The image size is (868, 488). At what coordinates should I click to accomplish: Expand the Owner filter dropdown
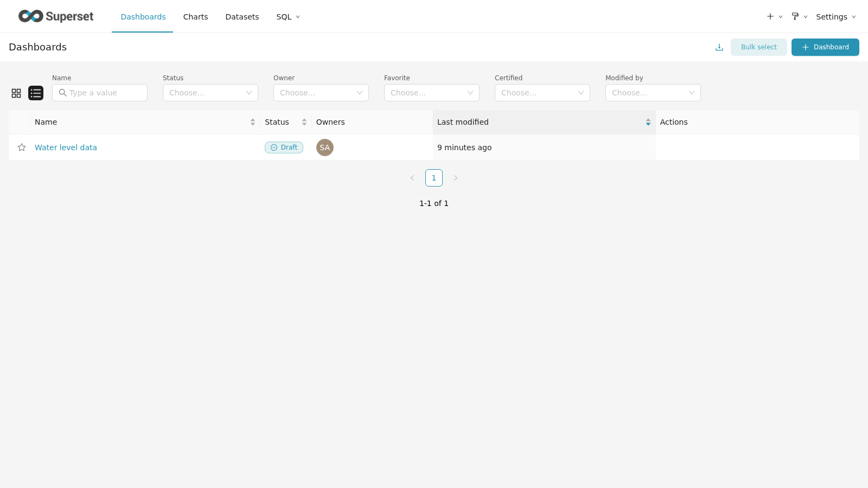point(321,93)
